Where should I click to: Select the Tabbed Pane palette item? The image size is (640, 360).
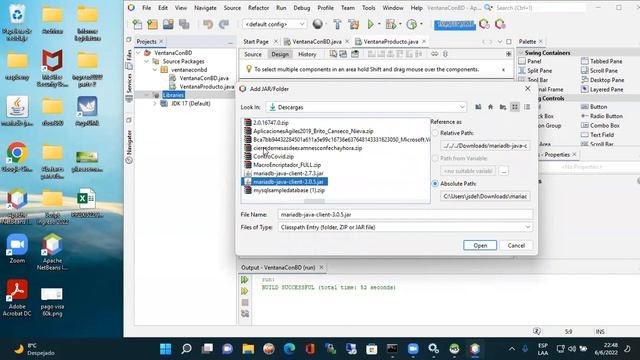(602, 61)
